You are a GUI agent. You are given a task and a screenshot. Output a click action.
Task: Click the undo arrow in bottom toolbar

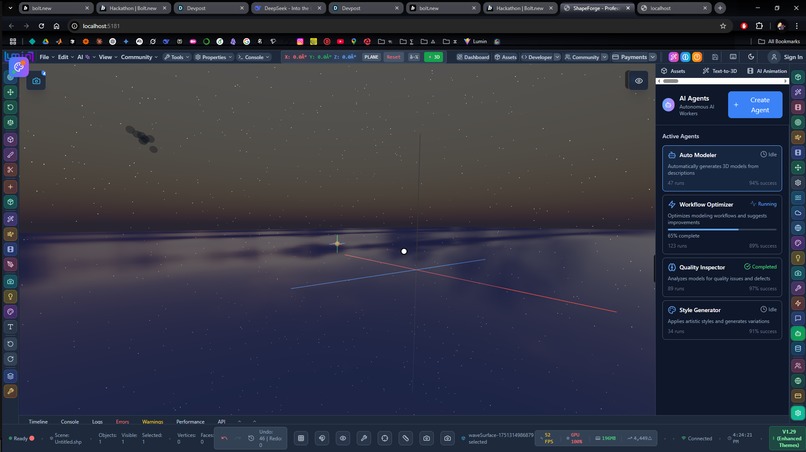point(224,438)
